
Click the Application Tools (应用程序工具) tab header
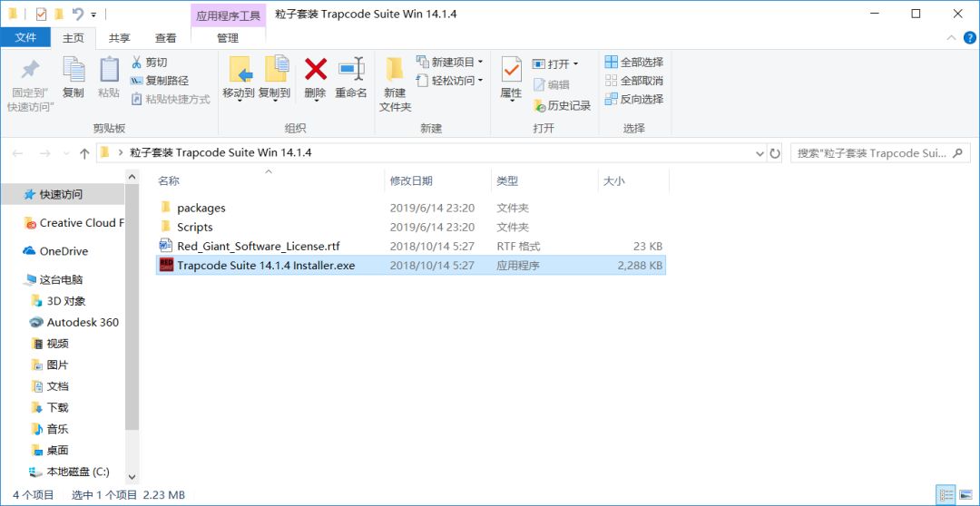coord(228,15)
